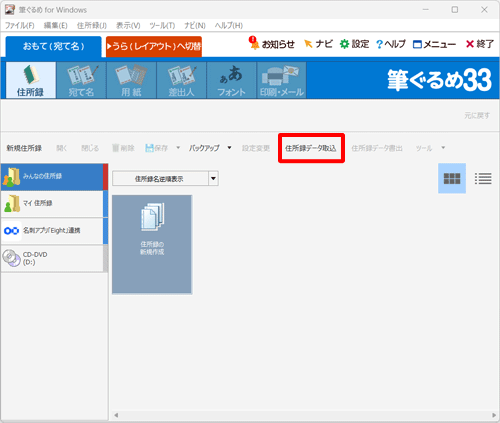The image size is (500, 423).
Task: Open the フォント font icon
Action: [231, 80]
